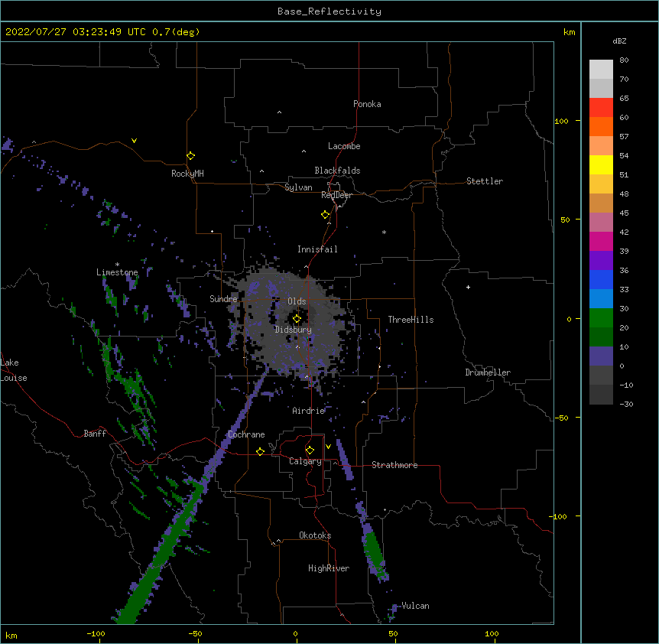
Task: Click the Banff town label
Action: pyautogui.click(x=95, y=434)
